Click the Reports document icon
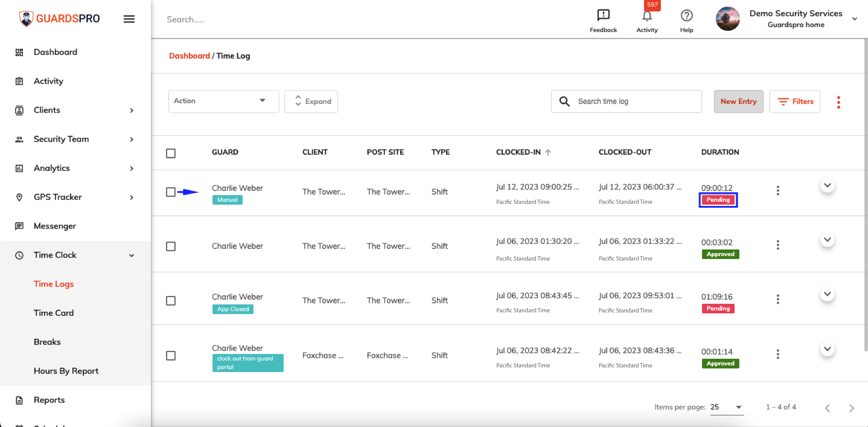This screenshot has height=427, width=868. (19, 400)
